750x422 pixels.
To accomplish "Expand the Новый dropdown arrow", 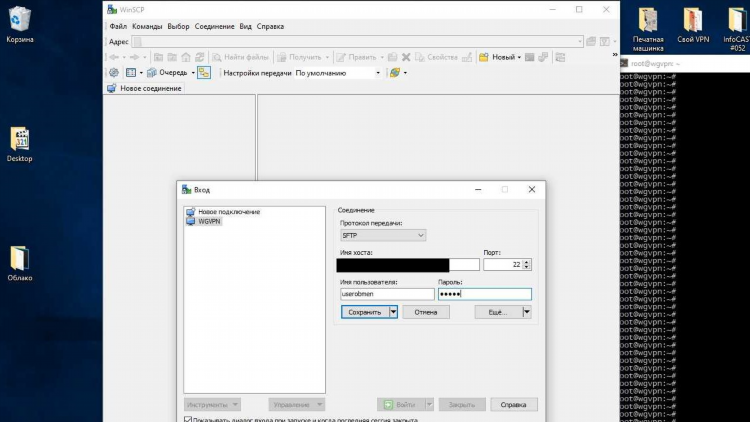I will pyautogui.click(x=519, y=57).
